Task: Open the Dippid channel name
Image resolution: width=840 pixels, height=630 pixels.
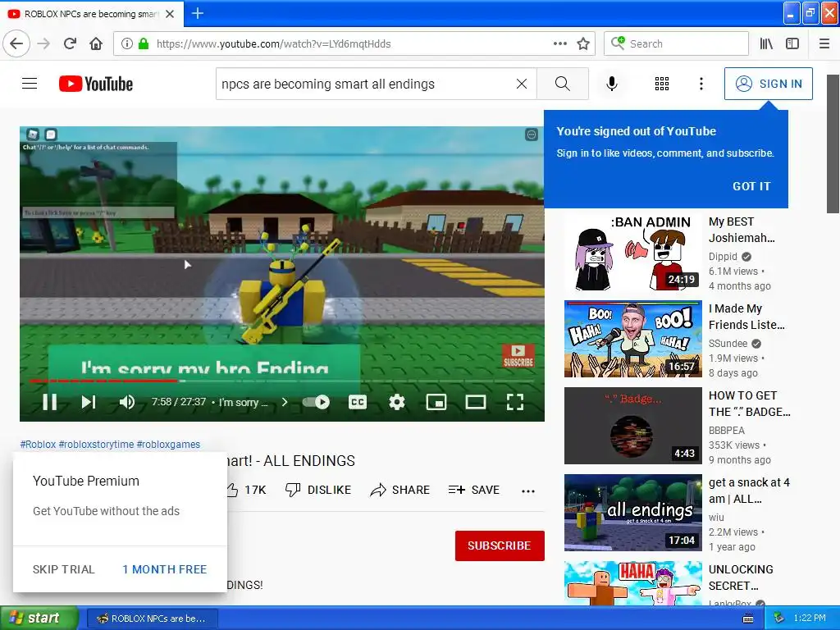Action: pos(723,257)
